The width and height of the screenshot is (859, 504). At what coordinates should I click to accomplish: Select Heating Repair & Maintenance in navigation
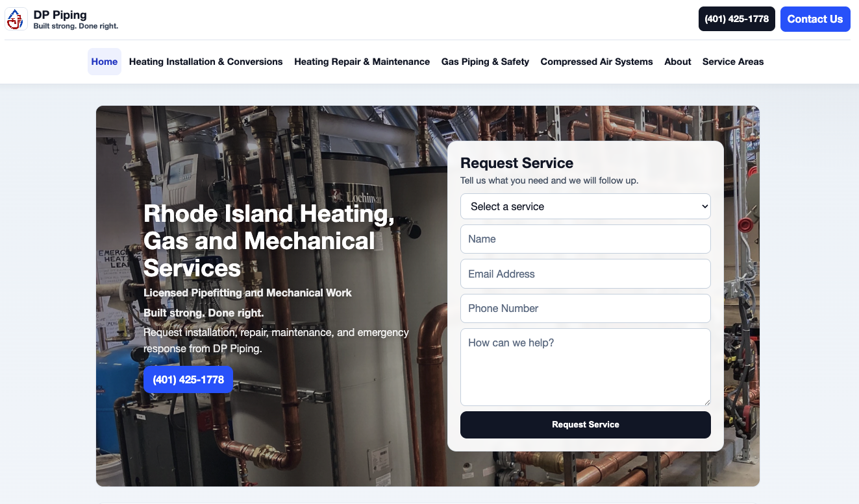pyautogui.click(x=362, y=62)
